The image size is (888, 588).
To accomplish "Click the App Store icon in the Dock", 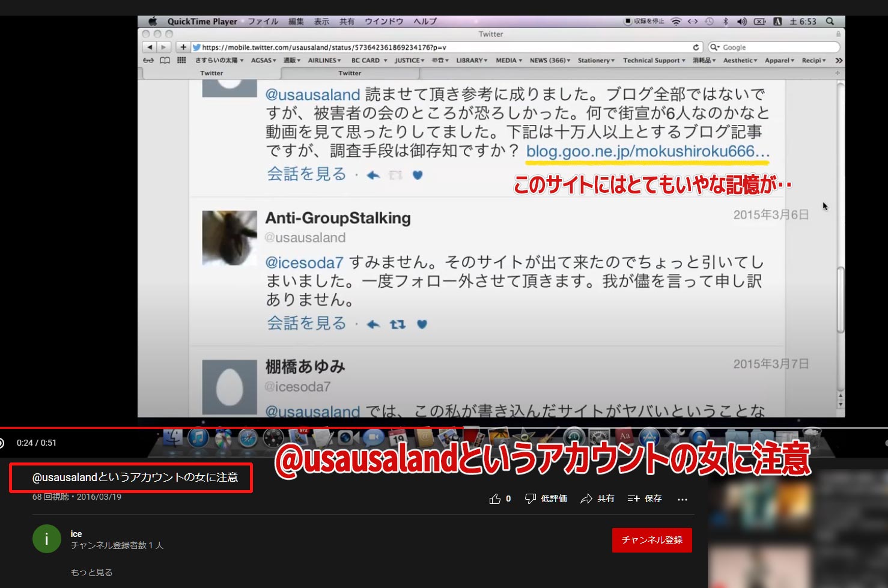I will tap(649, 438).
